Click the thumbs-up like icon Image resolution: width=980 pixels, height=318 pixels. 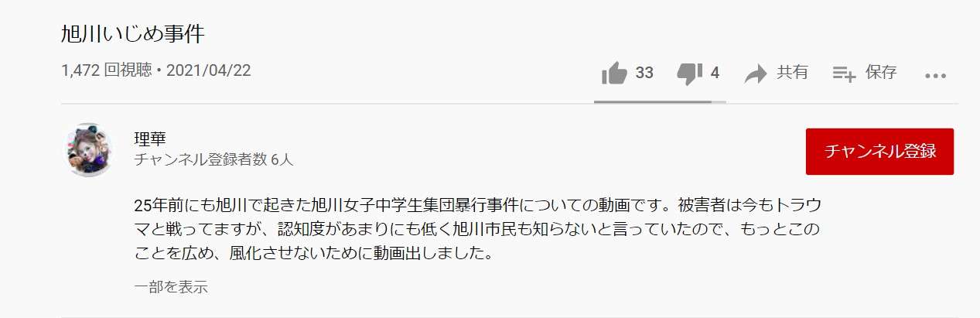[x=614, y=73]
